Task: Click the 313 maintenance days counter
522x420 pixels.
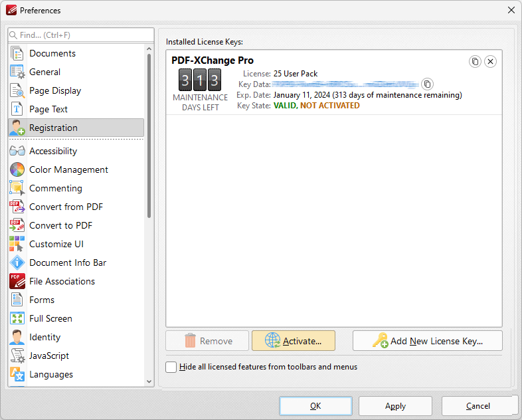Action: pyautogui.click(x=200, y=80)
